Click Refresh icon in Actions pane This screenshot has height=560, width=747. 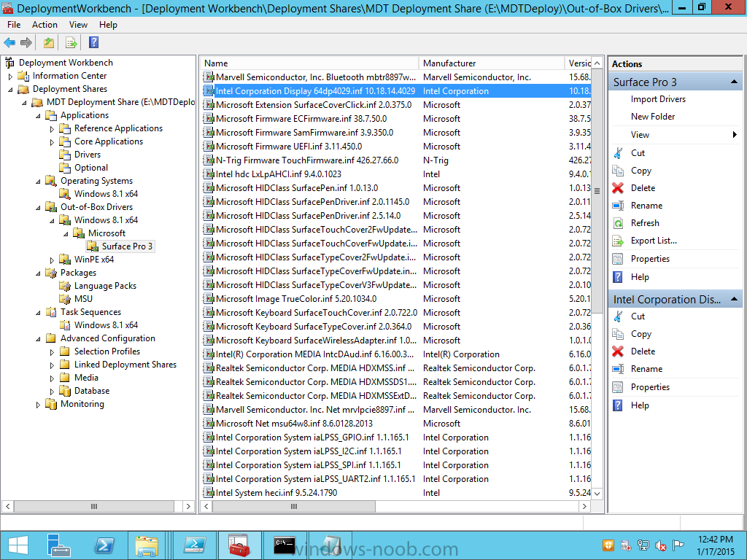click(x=618, y=223)
